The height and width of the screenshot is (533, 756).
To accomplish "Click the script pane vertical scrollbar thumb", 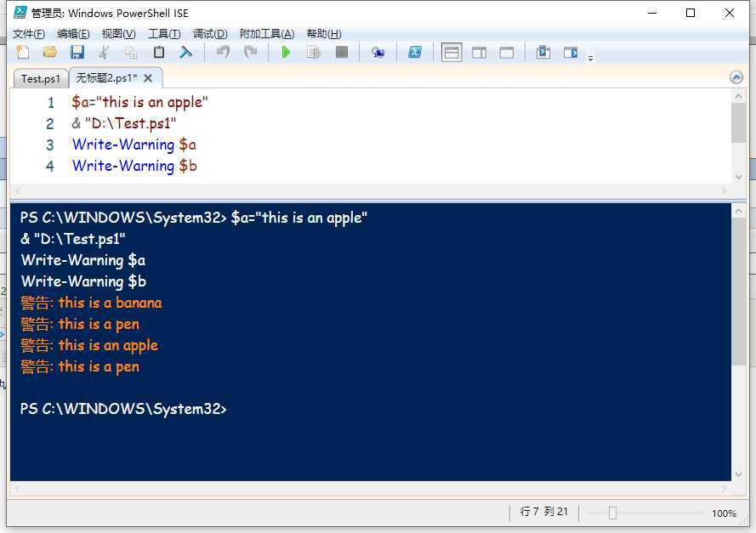I will [x=738, y=123].
